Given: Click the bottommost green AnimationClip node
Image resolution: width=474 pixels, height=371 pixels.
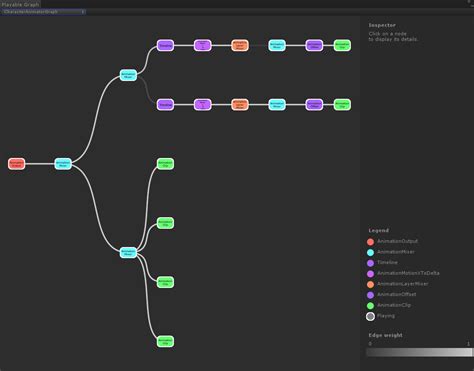Looking at the screenshot, I should click(x=165, y=341).
